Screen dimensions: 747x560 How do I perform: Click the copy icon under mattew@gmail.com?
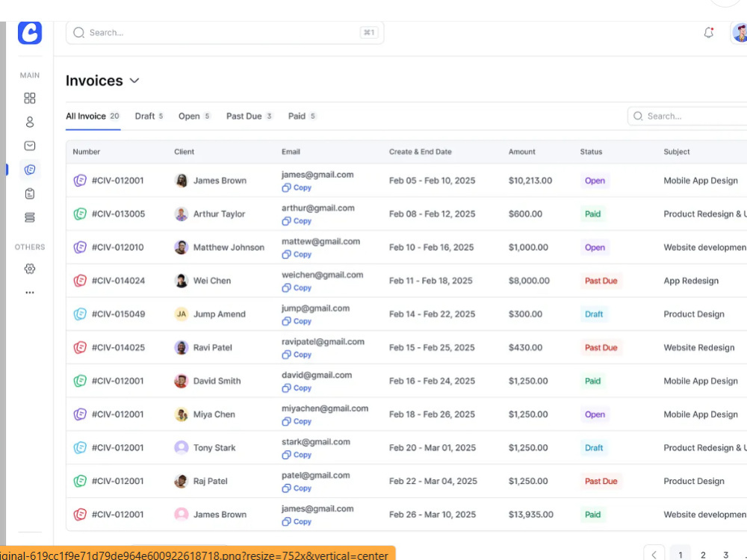point(286,255)
